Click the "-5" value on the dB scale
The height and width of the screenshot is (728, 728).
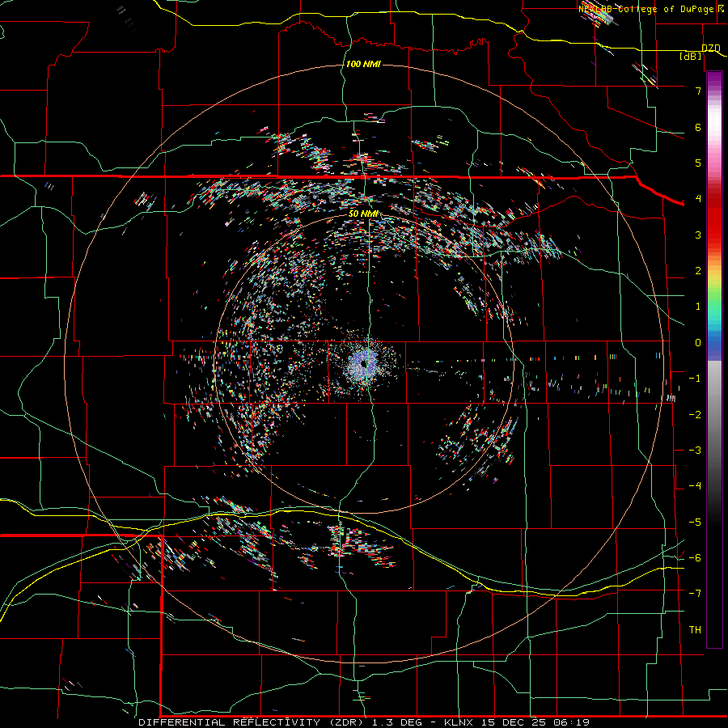pyautogui.click(x=695, y=523)
